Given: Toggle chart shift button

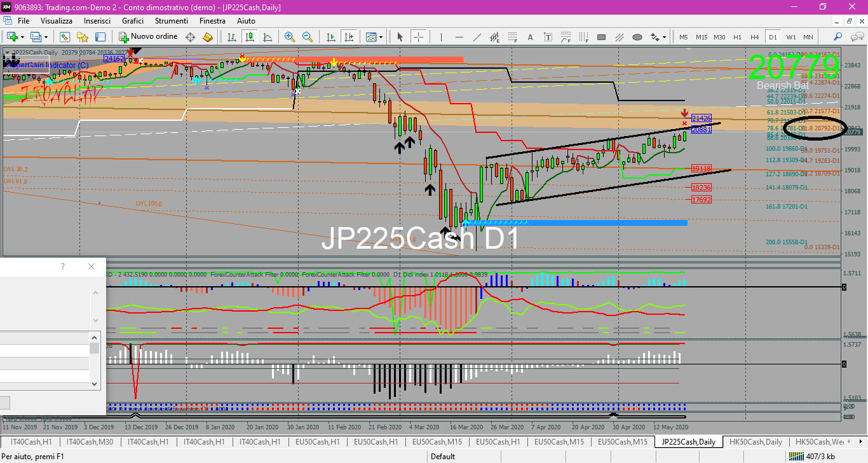Looking at the screenshot, I should point(348,37).
